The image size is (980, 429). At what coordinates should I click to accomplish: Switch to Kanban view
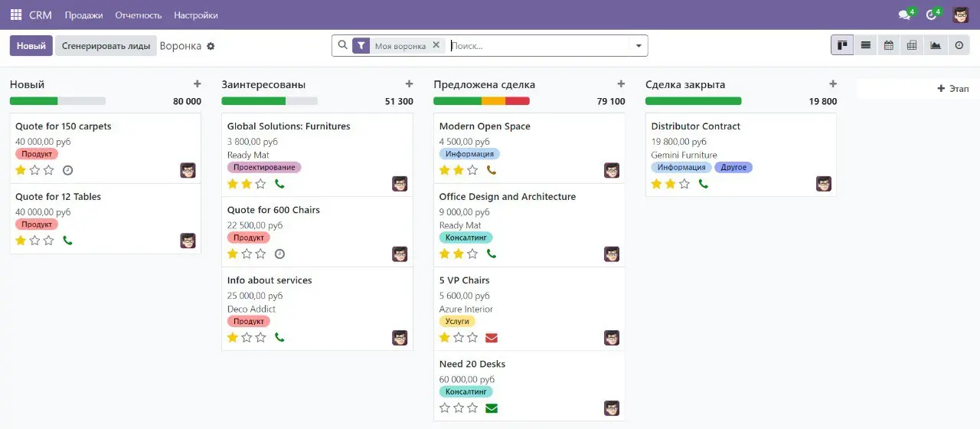pyautogui.click(x=842, y=45)
